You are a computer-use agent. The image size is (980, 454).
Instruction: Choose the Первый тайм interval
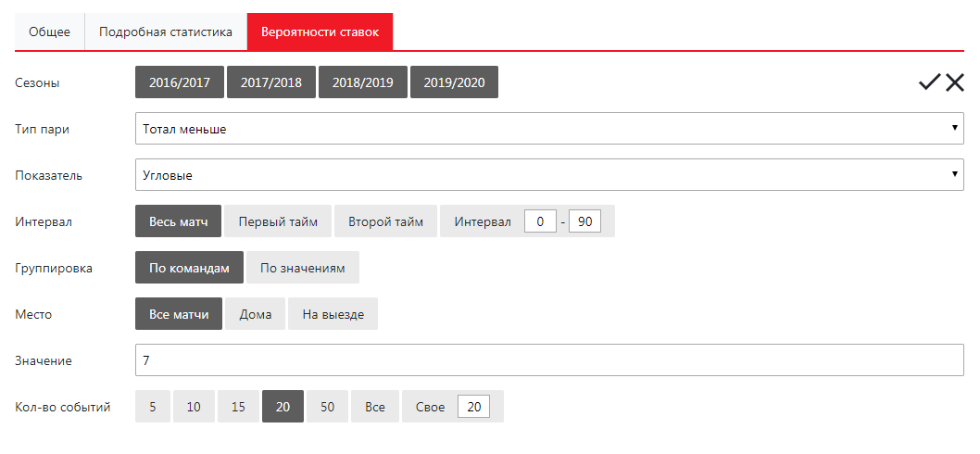coord(278,221)
